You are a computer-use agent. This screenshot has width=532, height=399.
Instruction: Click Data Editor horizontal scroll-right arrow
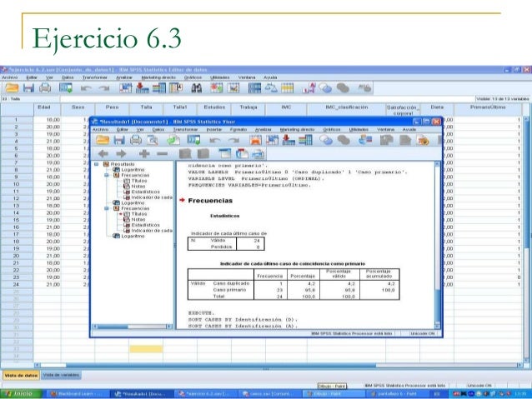click(519, 365)
